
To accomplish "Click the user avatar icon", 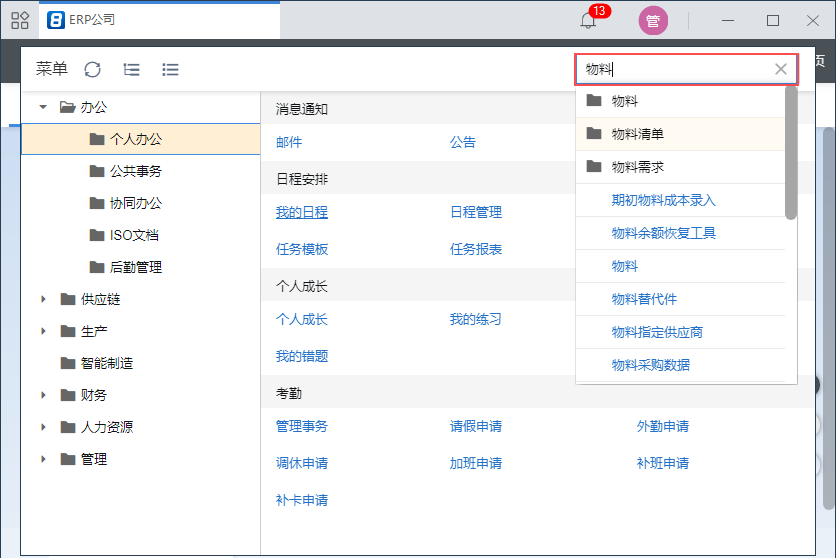I will click(x=653, y=20).
